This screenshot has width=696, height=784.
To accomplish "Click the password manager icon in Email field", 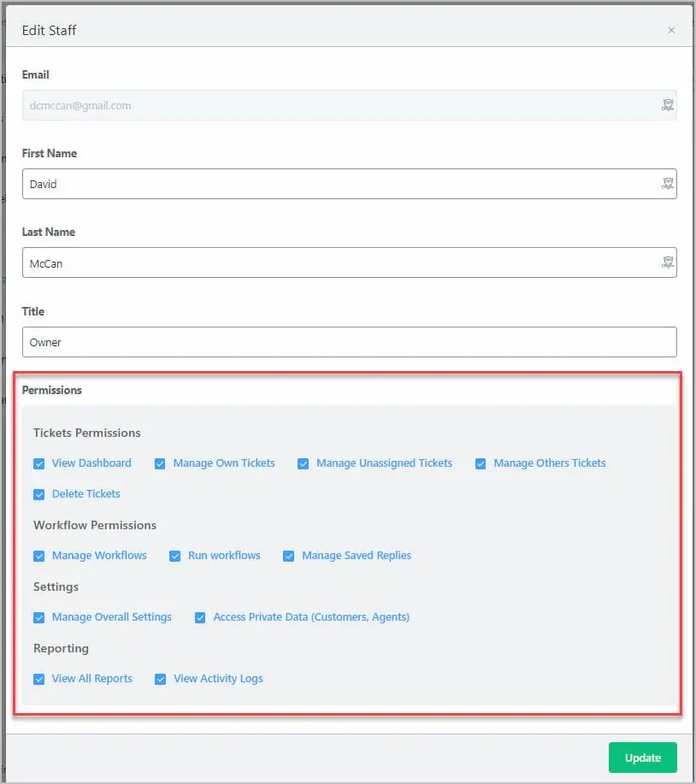I will coord(668,105).
